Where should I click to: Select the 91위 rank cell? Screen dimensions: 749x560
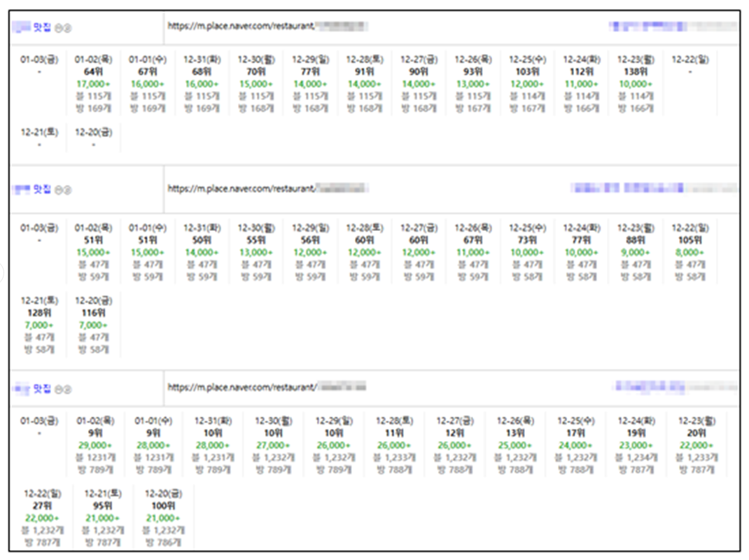pos(365,71)
